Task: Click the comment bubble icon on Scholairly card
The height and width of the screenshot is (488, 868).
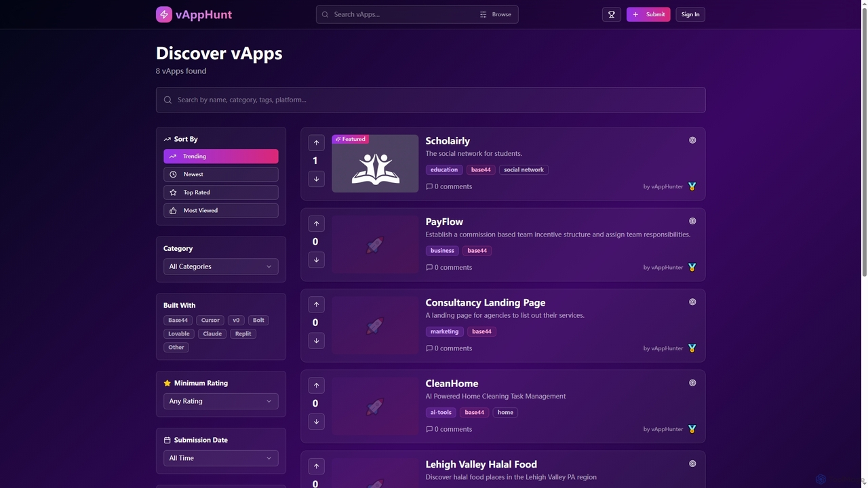Action: (429, 186)
